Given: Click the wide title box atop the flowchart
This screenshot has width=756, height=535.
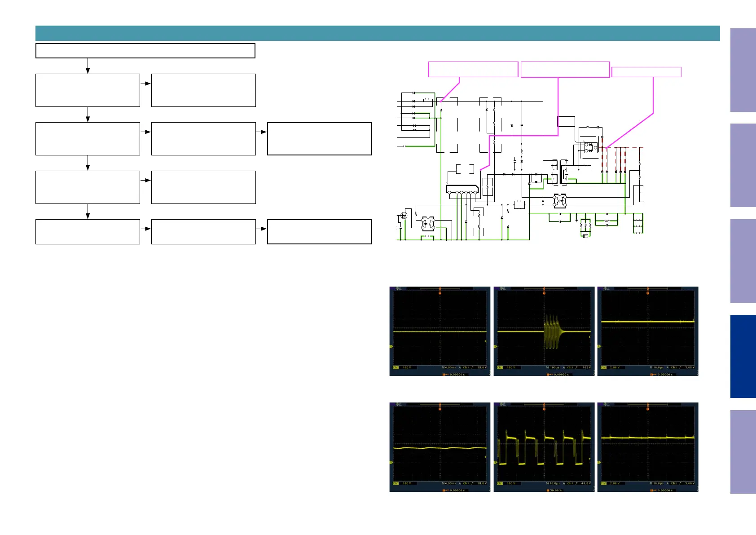Looking at the screenshot, I should (145, 51).
